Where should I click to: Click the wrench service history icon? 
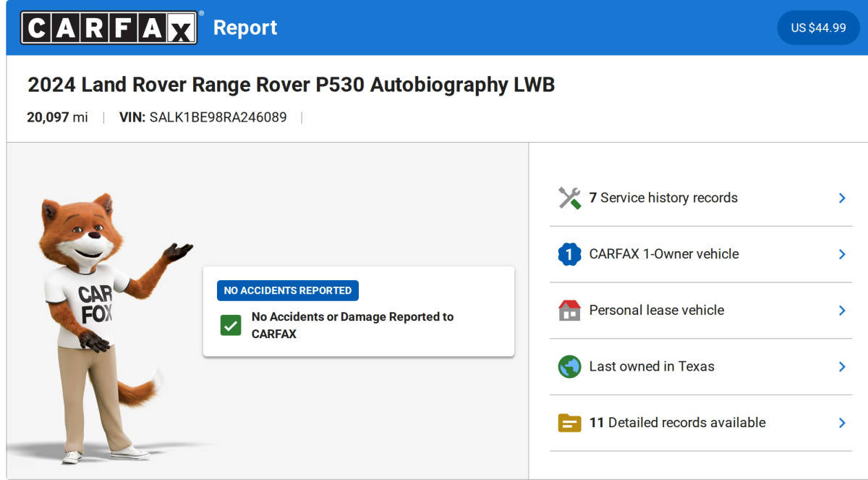tap(569, 198)
